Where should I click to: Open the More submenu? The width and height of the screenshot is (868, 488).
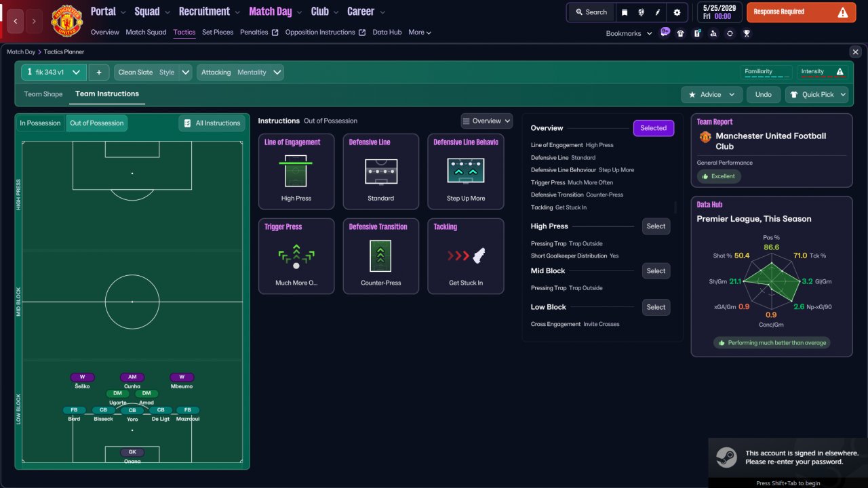pos(419,33)
